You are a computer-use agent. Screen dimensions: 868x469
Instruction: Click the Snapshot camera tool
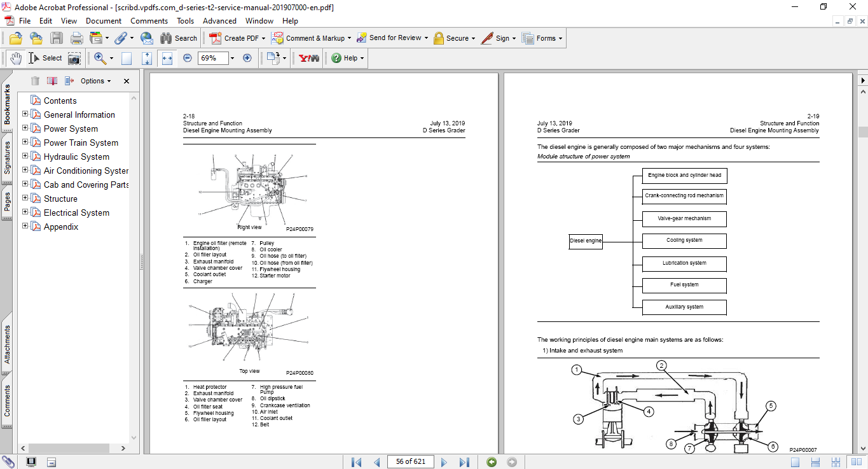[74, 58]
